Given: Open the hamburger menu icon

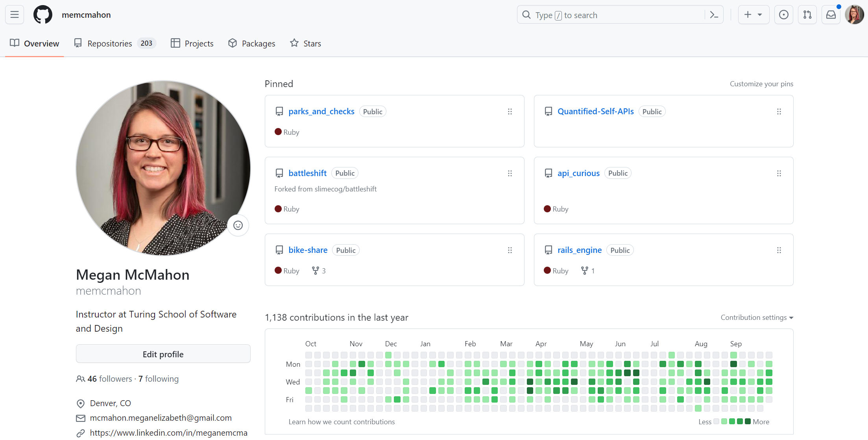Looking at the screenshot, I should (x=15, y=15).
